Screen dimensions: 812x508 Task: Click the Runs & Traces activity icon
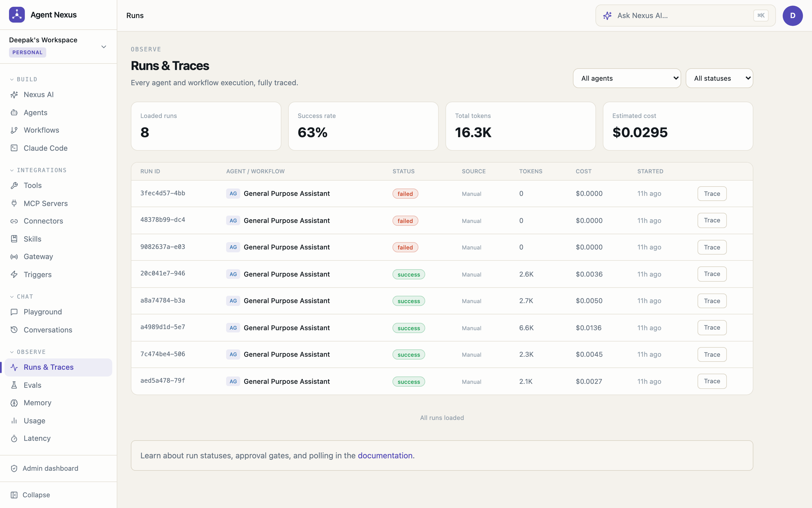(14, 367)
